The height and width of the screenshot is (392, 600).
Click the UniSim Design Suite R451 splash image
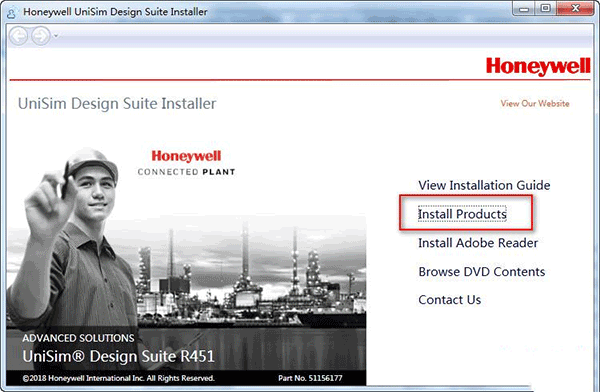click(x=186, y=266)
